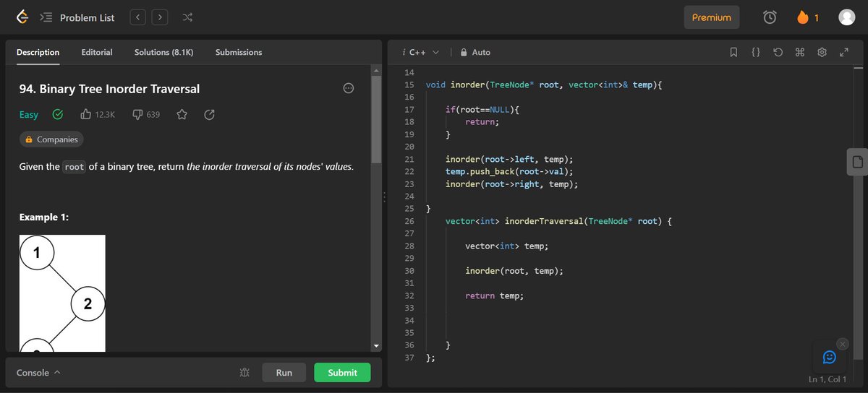
Task: Click code line 28 vector<int> temp
Action: 507,246
